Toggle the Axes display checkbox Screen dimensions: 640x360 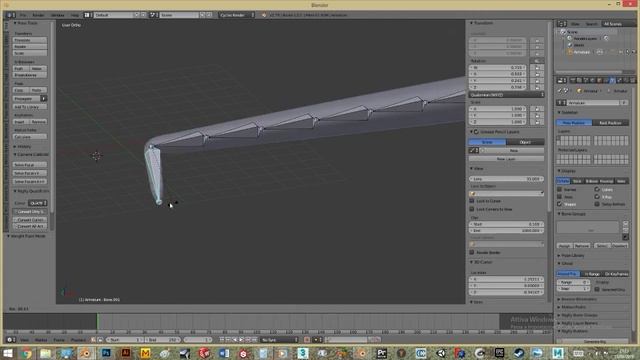tap(560, 197)
